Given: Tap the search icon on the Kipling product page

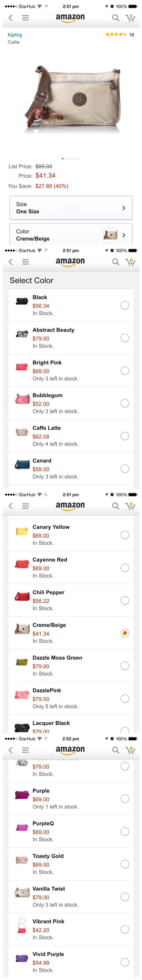Looking at the screenshot, I should point(116,18).
